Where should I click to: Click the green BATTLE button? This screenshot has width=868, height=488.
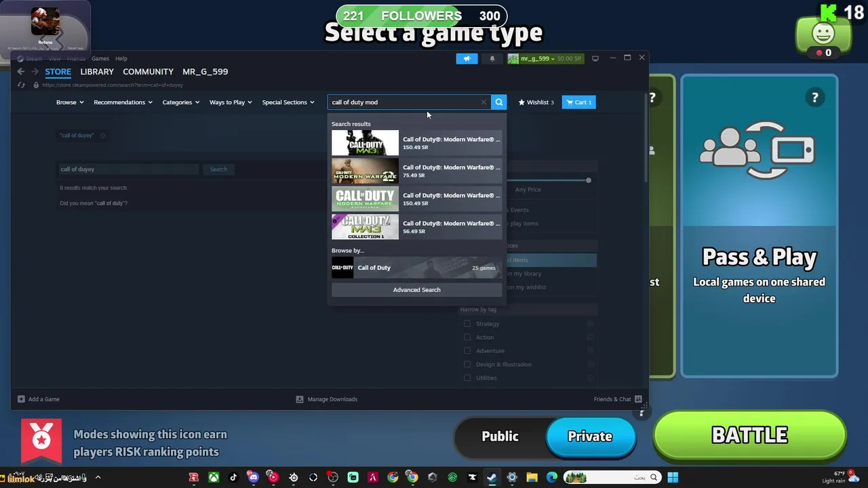pos(749,435)
